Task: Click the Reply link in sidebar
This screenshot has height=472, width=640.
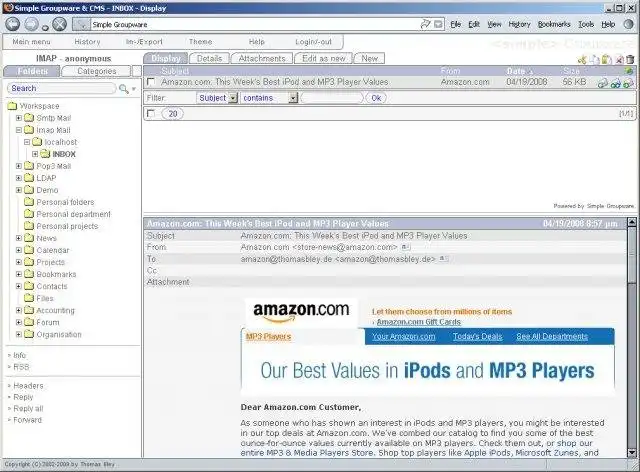Action: tap(23, 397)
